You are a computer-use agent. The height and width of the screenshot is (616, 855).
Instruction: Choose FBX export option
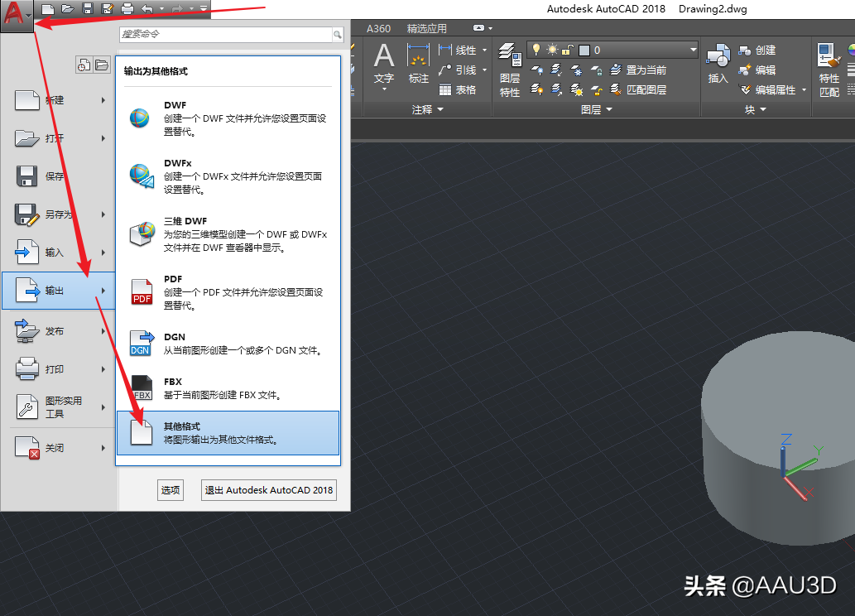coord(228,388)
